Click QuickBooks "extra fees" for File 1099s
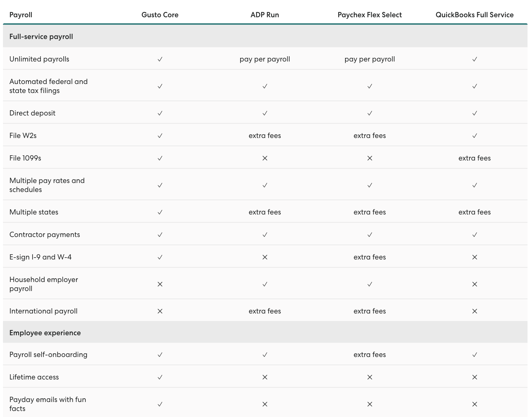532x417 pixels. 475,158
